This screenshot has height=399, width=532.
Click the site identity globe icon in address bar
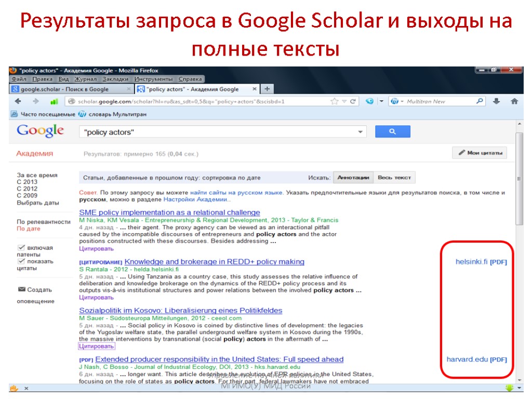point(71,101)
